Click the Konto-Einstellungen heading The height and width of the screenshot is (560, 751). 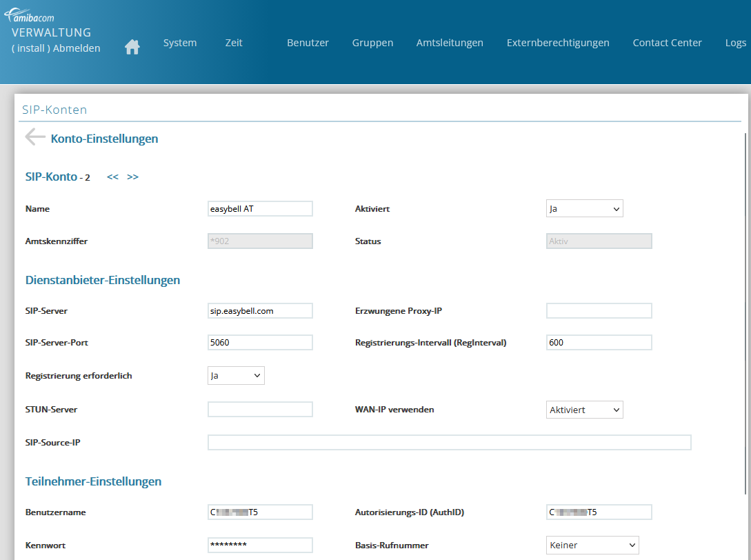coord(104,139)
